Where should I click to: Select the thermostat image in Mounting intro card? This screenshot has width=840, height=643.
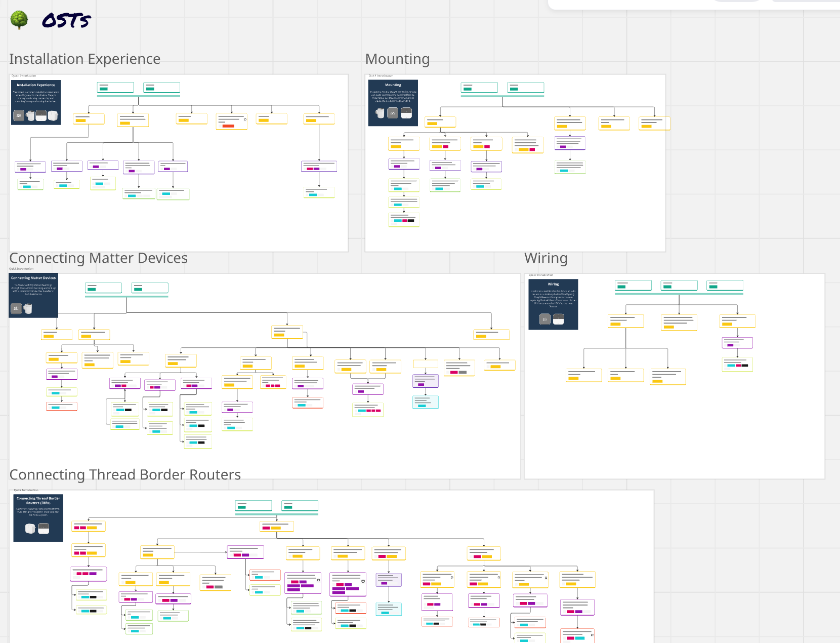coord(393,113)
